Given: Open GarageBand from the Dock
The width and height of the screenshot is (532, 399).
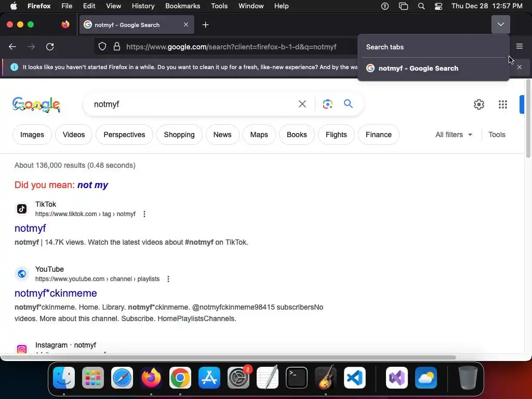Looking at the screenshot, I should [x=326, y=378].
